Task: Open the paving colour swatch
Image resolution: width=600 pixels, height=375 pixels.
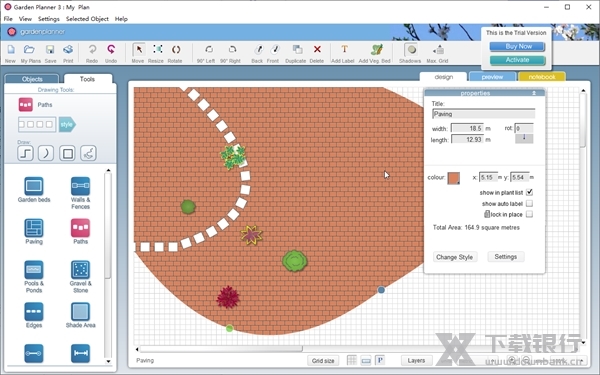Action: (x=454, y=178)
